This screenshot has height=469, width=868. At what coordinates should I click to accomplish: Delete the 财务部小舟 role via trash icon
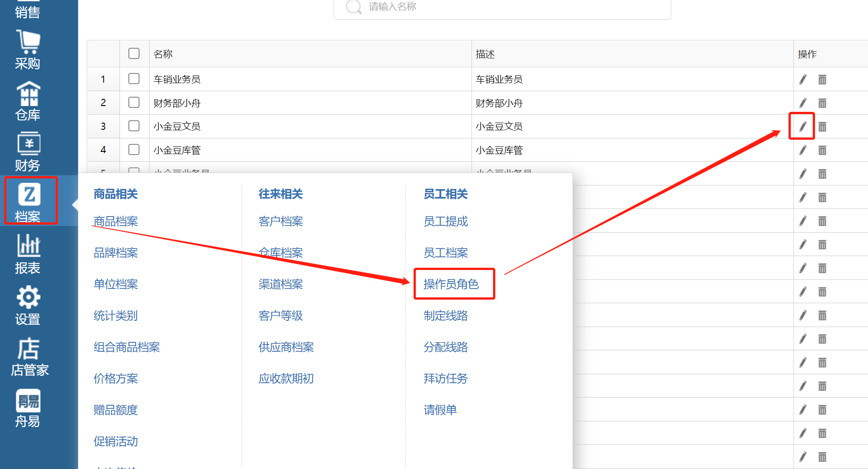[822, 103]
